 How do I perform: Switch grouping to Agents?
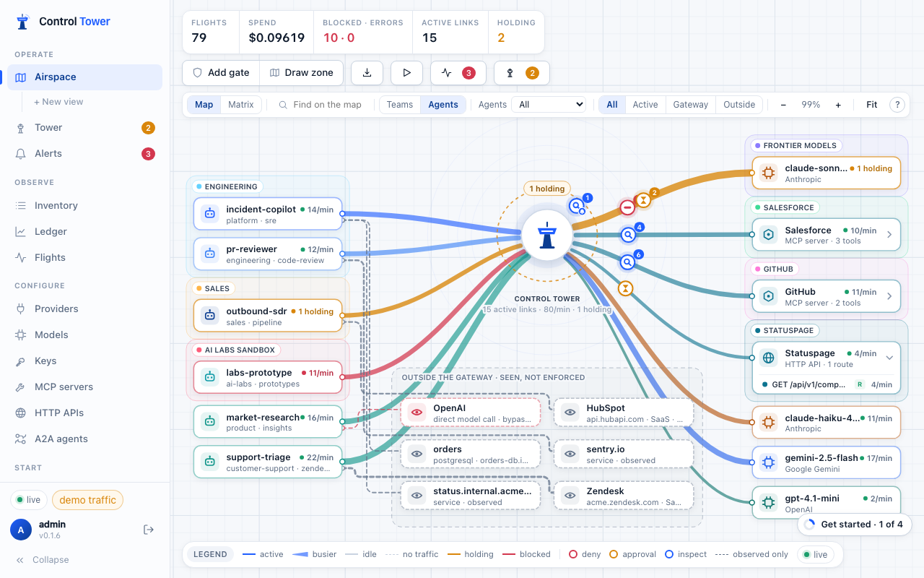pos(443,105)
